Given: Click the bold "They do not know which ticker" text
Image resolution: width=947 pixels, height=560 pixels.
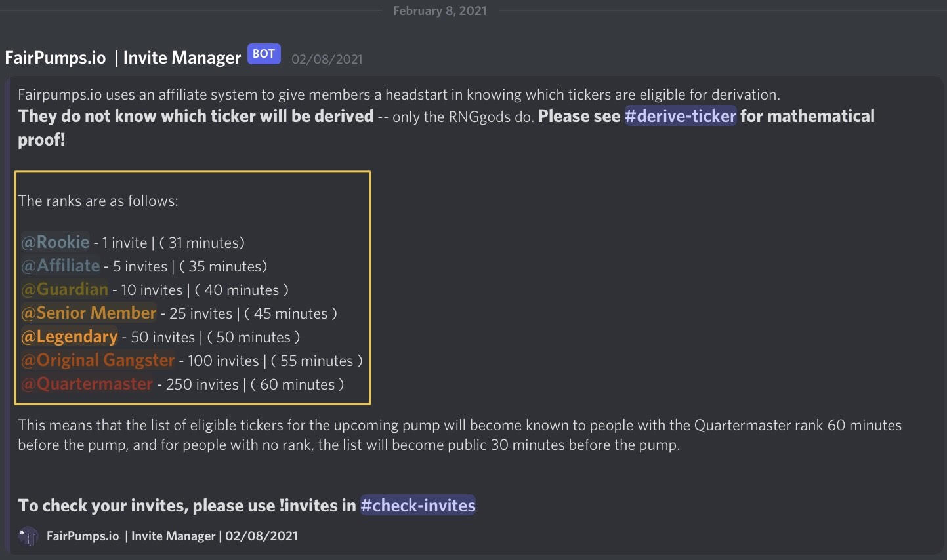Looking at the screenshot, I should [x=196, y=116].
